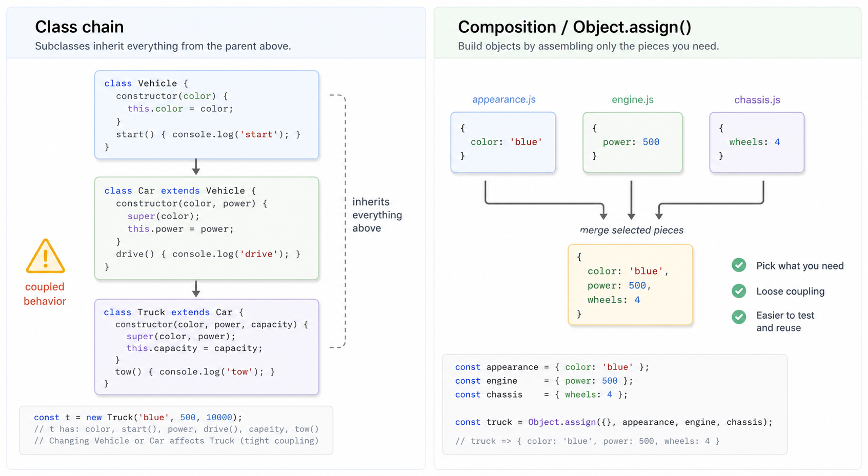This screenshot has width=868, height=476.
Task: Click the green checkmark beside Easier to test
Action: (739, 317)
